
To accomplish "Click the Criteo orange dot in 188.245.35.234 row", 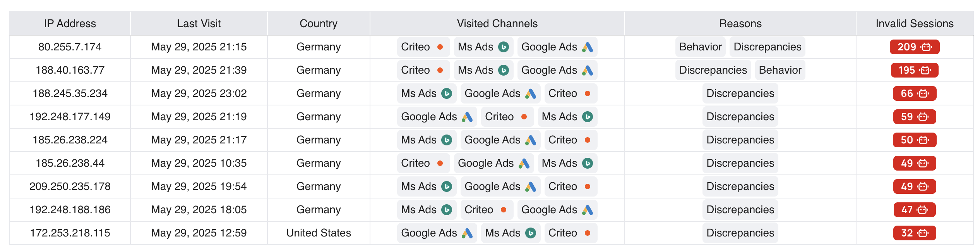I will point(587,93).
